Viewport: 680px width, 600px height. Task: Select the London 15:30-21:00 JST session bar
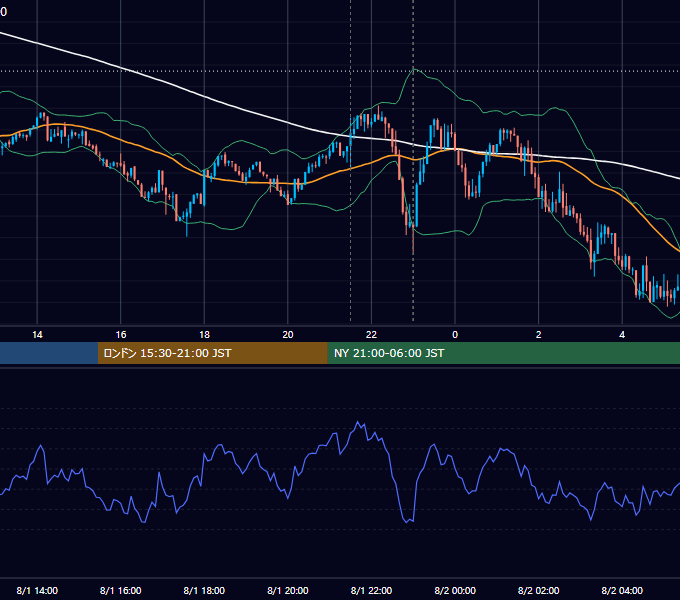[212, 353]
